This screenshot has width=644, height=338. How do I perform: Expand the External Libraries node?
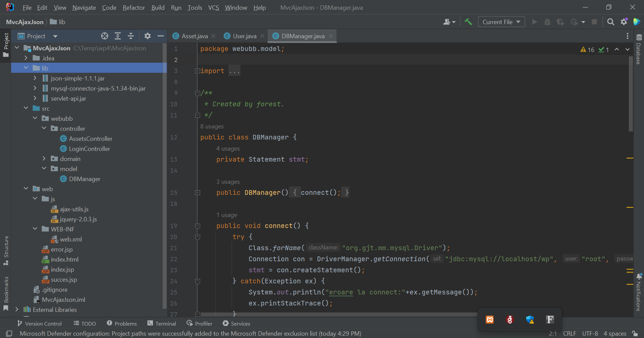pos(17,309)
